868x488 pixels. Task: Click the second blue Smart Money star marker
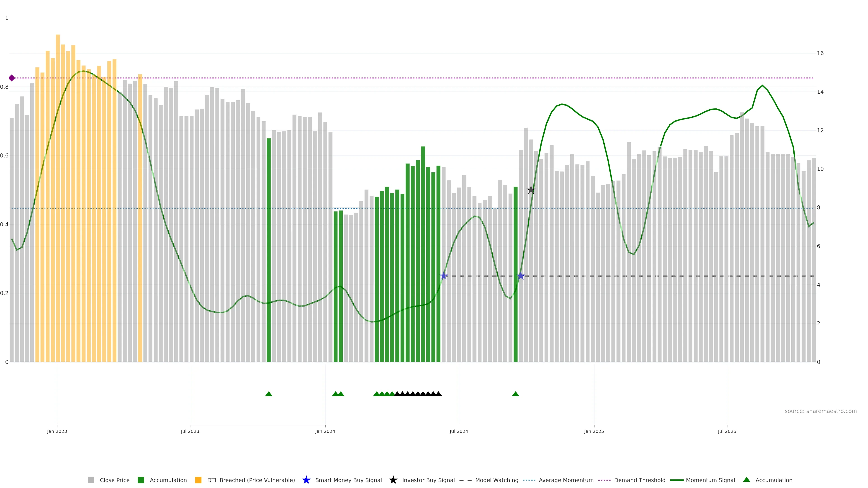pos(521,276)
